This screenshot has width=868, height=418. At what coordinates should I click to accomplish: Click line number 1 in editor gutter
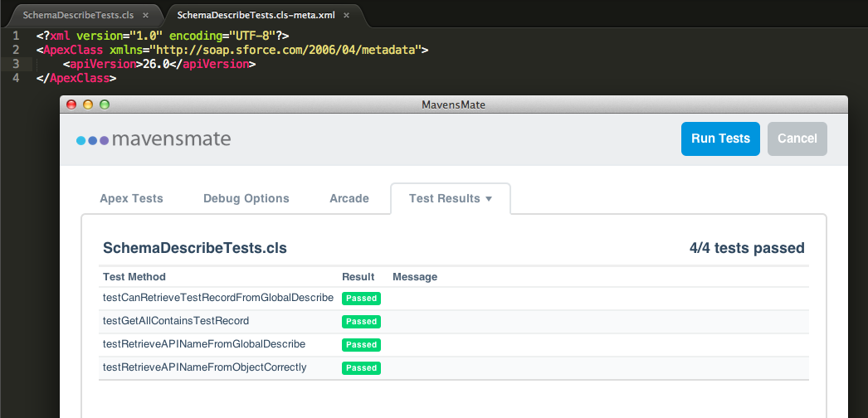(x=16, y=36)
